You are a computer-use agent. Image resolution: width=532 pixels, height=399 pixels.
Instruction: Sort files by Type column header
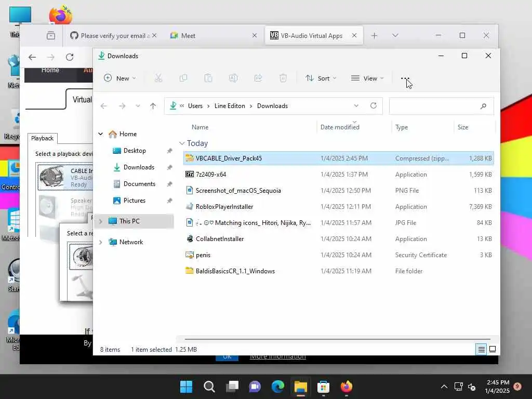[402, 127]
